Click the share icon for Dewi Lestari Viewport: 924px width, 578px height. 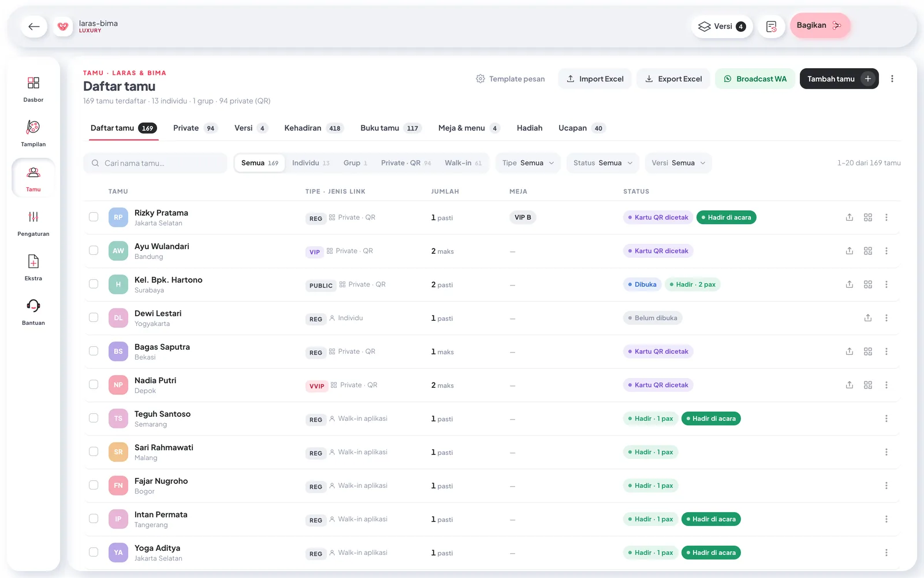[868, 318]
